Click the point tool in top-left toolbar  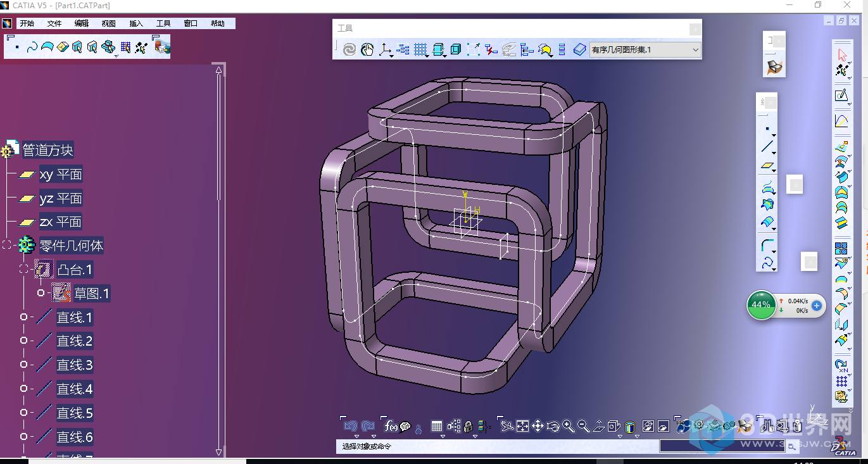tap(17, 47)
